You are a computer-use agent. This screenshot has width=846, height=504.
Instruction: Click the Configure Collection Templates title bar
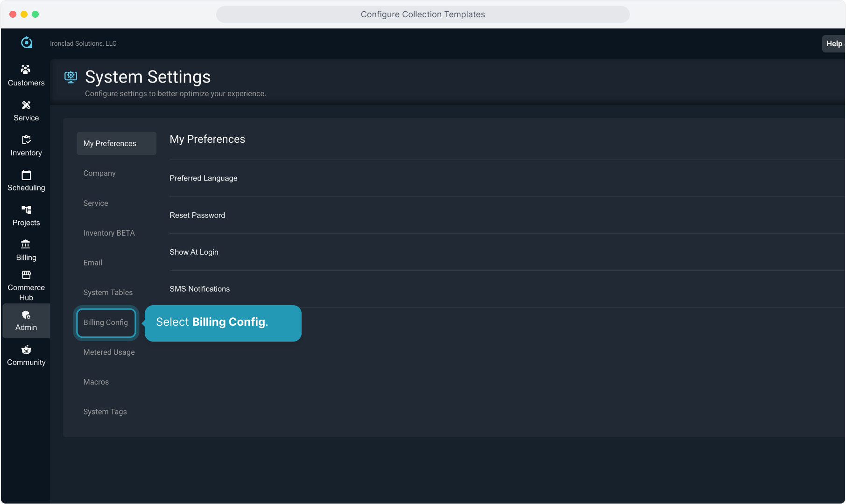click(x=423, y=14)
